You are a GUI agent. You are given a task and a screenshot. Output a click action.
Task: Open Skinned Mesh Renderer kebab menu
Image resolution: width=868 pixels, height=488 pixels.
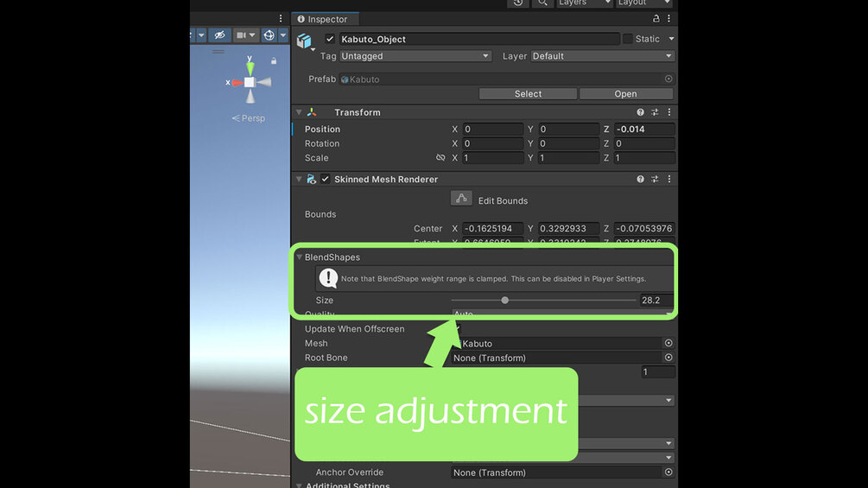tap(669, 180)
